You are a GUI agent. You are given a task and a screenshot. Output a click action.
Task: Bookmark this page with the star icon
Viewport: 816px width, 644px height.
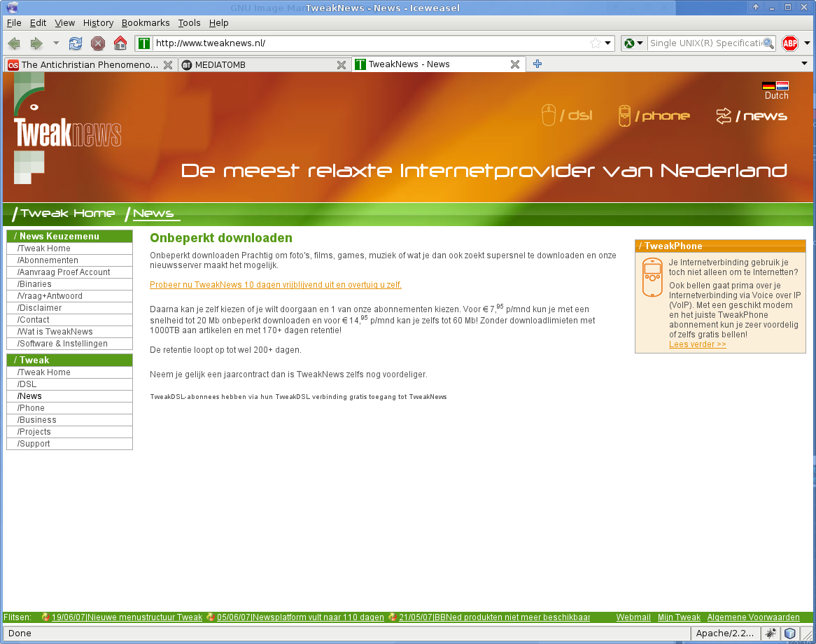(x=596, y=43)
